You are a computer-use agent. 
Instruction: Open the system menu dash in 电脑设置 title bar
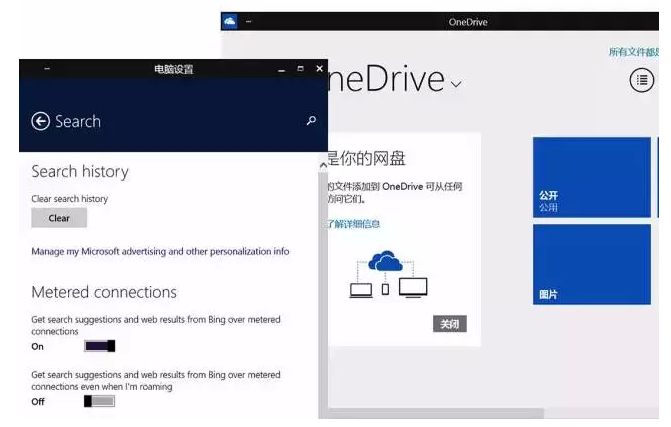(47, 68)
